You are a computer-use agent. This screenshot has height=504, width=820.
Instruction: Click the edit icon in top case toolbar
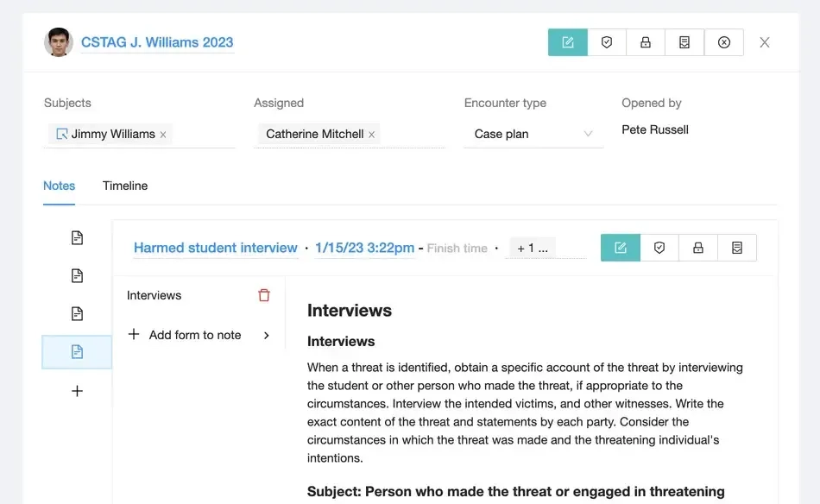point(568,42)
